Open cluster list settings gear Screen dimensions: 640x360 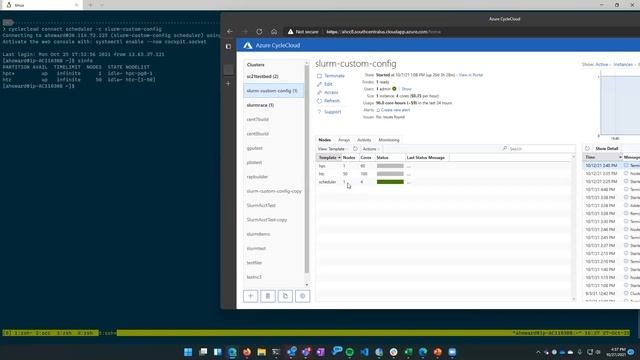[x=302, y=296]
